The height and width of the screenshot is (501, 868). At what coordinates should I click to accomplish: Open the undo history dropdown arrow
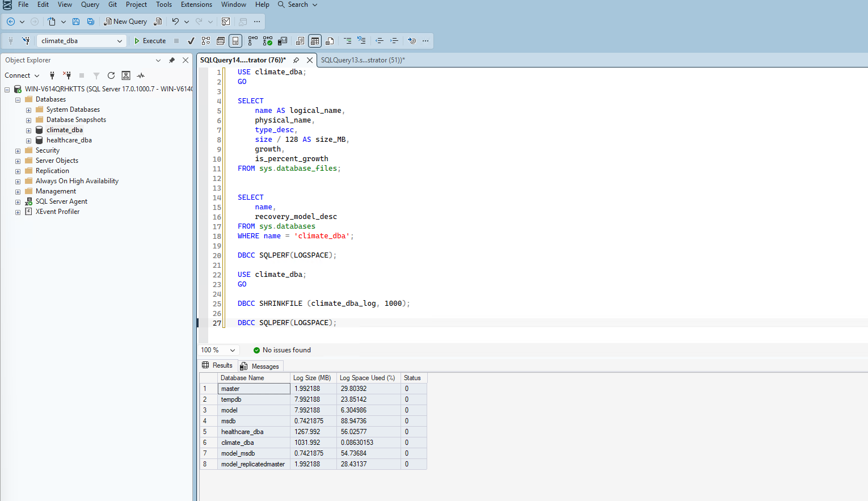[x=187, y=22]
